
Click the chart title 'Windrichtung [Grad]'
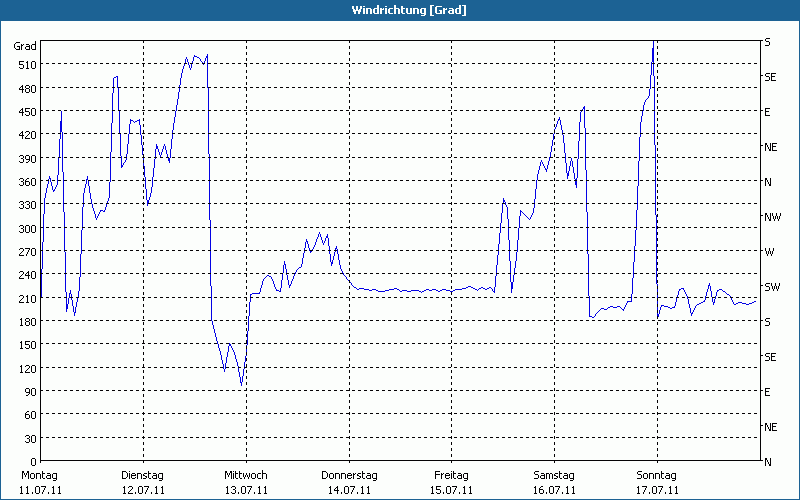(x=409, y=10)
